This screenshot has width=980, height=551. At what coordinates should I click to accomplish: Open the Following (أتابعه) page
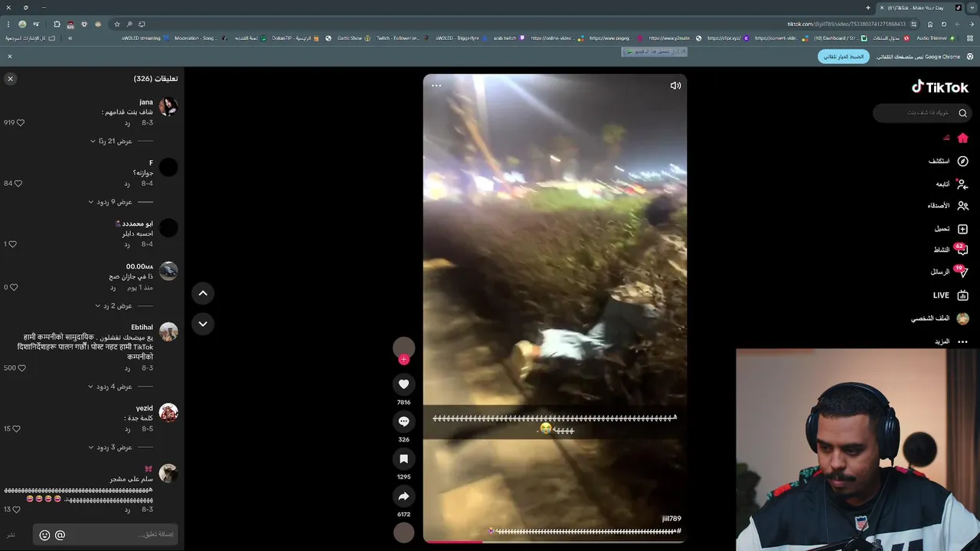952,184
